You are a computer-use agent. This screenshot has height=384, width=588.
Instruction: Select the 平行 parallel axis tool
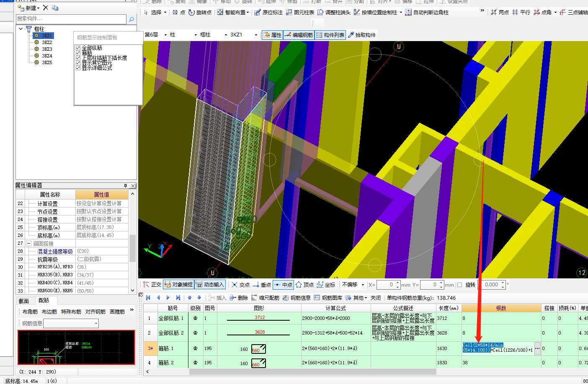[521, 13]
